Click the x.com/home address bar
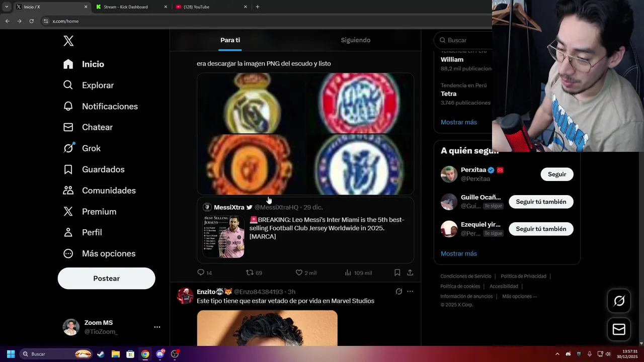 267,21
